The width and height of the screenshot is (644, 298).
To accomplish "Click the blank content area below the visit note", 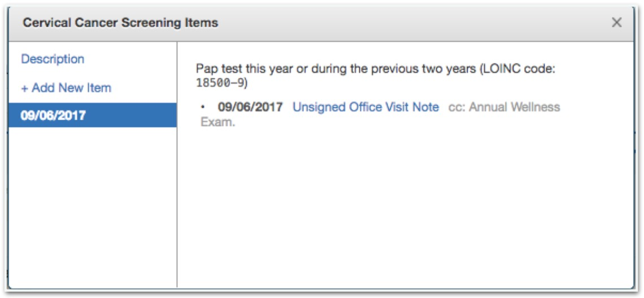I will [x=406, y=205].
